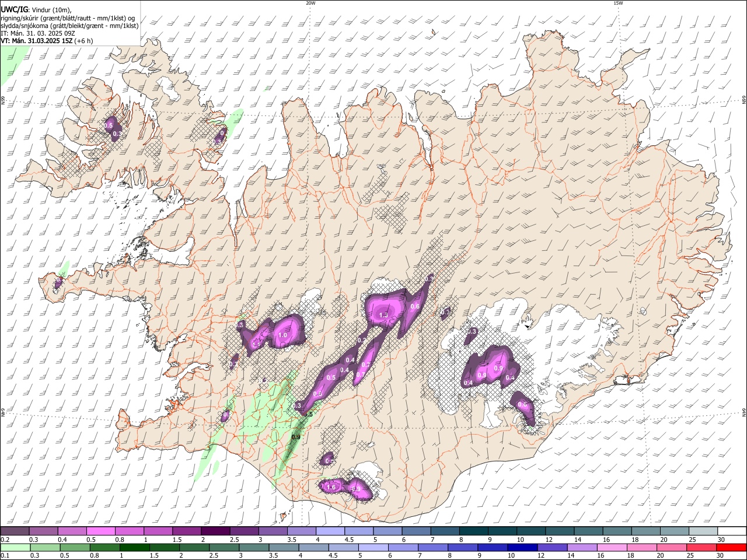Click the lower scale pink swatch between 16 and 18
This screenshot has height=560, width=747.
coord(611,547)
